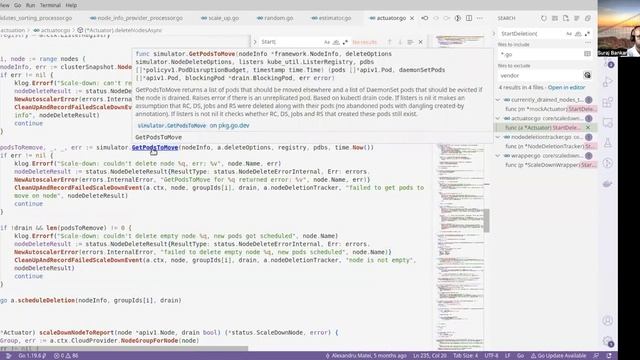Expand replace field in Search sidebar
The image size is (640, 360).
pyautogui.click(x=493, y=33)
